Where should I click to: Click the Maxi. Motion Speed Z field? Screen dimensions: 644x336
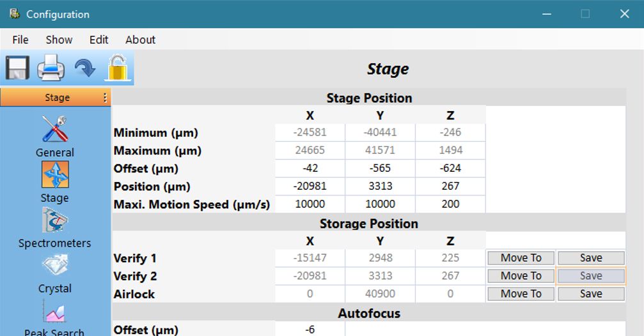coord(450,204)
